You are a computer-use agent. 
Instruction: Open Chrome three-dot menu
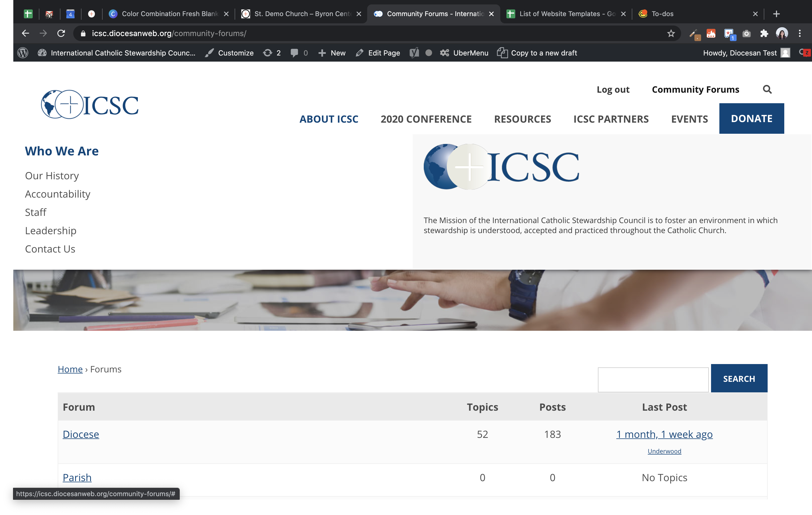pyautogui.click(x=800, y=33)
